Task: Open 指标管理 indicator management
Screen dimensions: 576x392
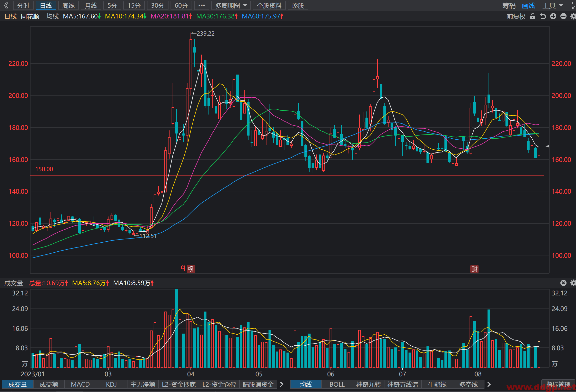Action: (558, 384)
